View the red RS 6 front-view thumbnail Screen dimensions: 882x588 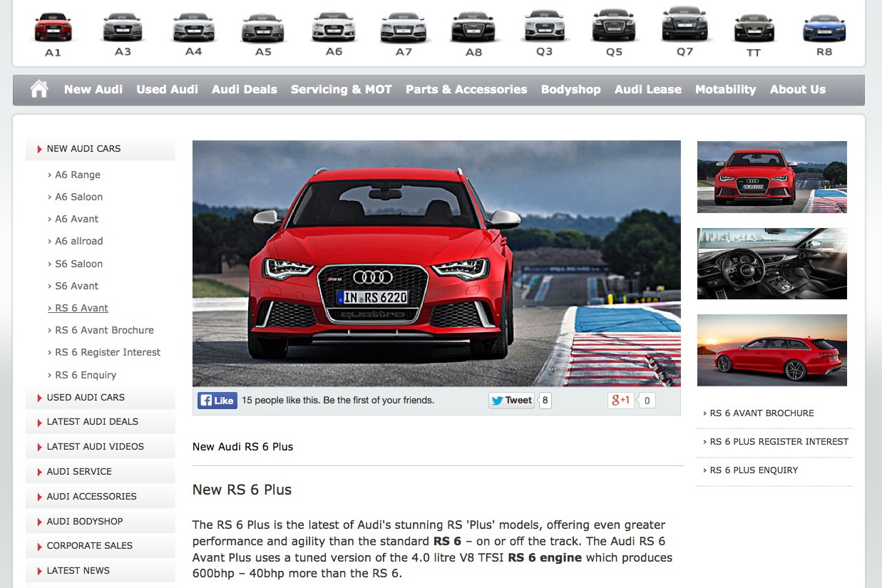[772, 177]
